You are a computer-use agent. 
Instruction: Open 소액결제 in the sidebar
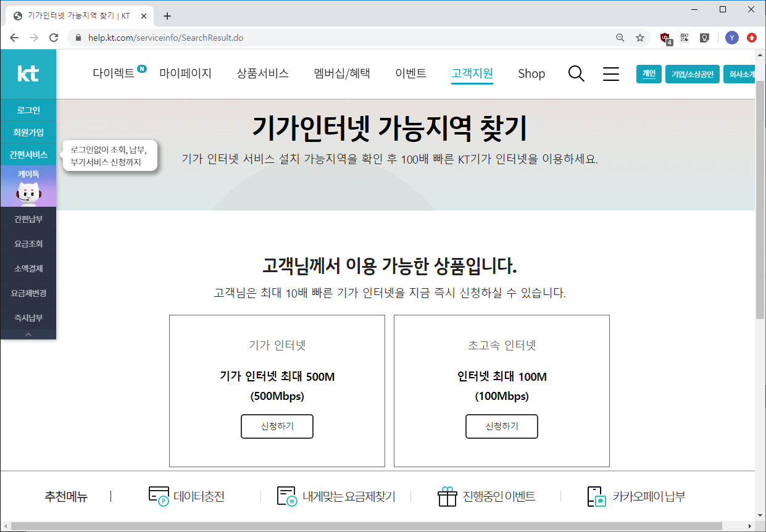(x=28, y=268)
